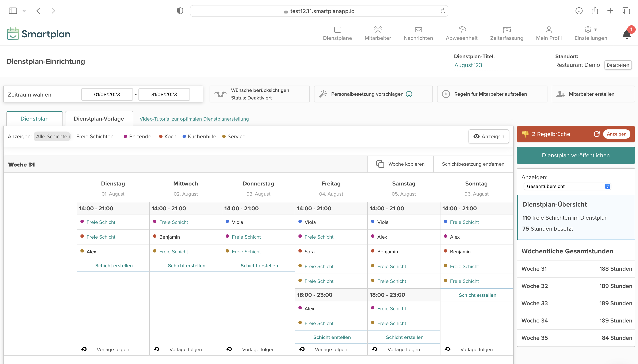638x364 pixels.
Task: Refresh the Regelbrüche with the reload icon
Action: [x=597, y=134]
